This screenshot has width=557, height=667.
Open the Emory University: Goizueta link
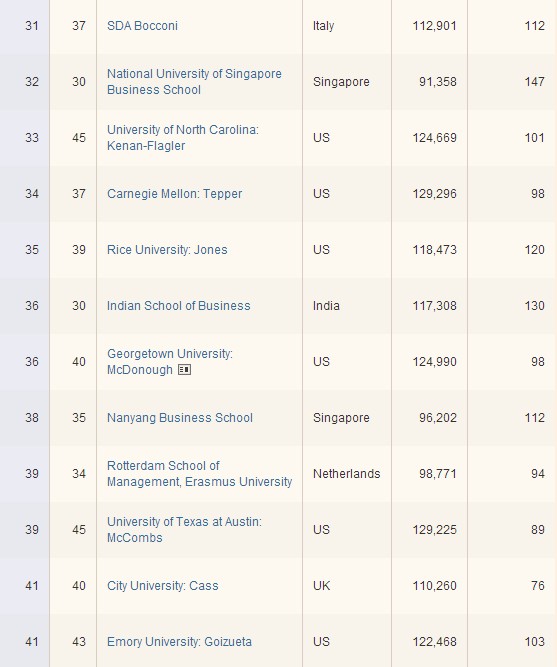click(x=179, y=642)
